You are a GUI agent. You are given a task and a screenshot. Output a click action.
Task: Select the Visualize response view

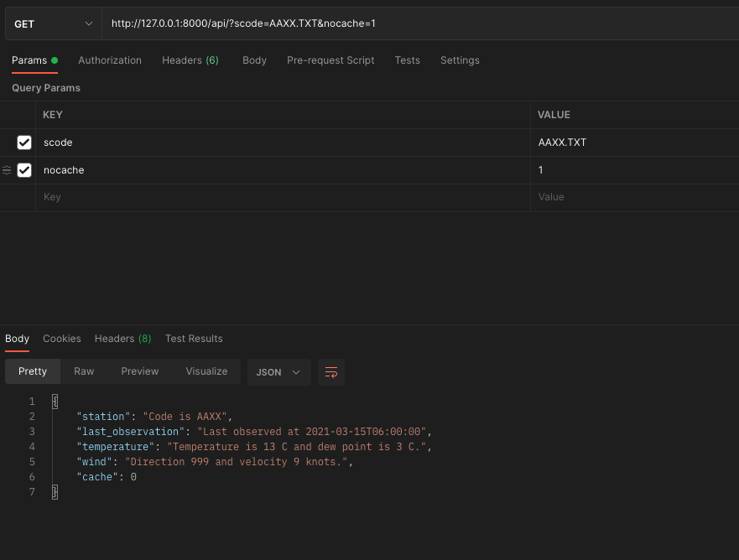pyautogui.click(x=206, y=371)
